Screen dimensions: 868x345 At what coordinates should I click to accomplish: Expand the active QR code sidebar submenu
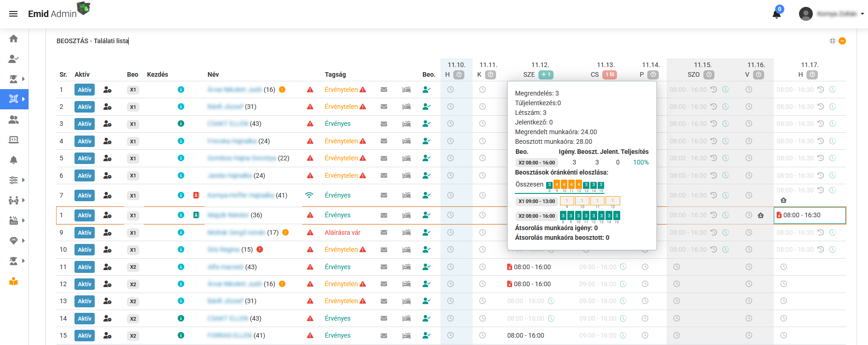pyautogui.click(x=23, y=99)
